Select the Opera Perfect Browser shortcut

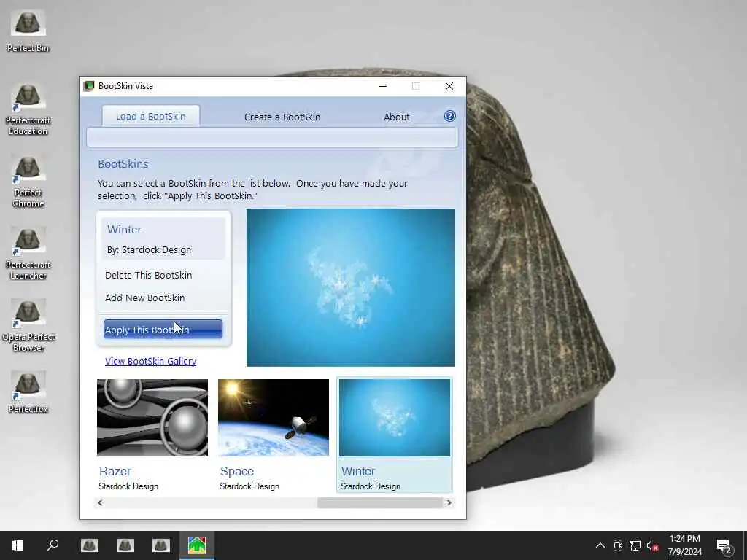tap(28, 326)
